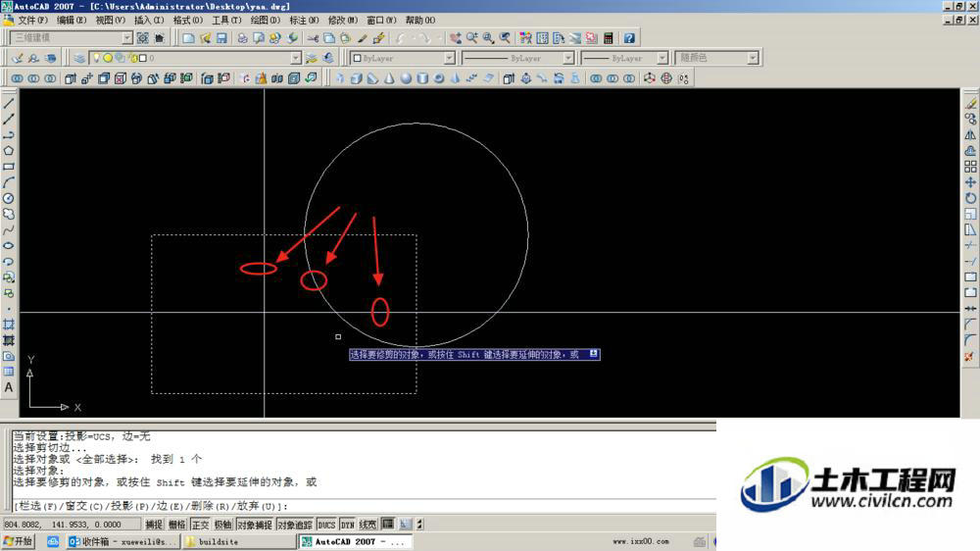The height and width of the screenshot is (551, 980).
Task: Click the Box solid icon in modeling toolbar
Action: (357, 78)
